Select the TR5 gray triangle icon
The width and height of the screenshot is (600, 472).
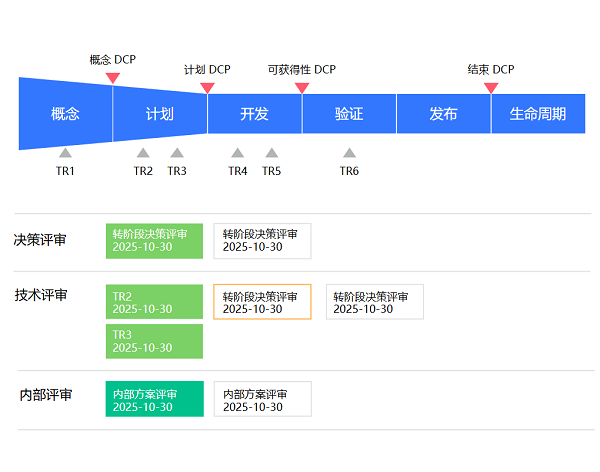pos(271,153)
